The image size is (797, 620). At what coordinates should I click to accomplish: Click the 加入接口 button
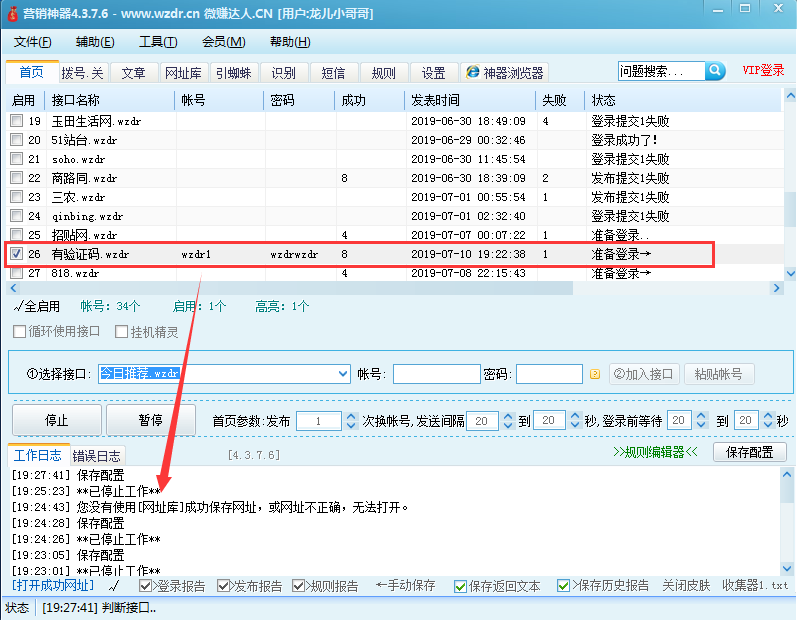(x=643, y=374)
